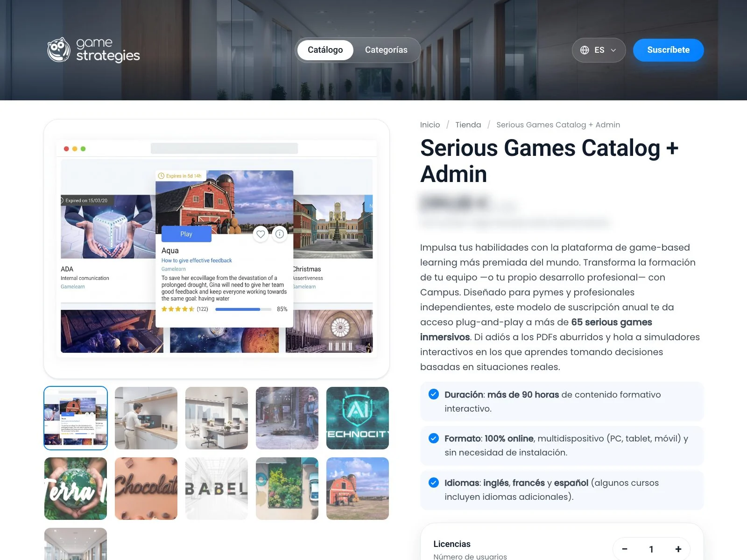Click the Game Strategies logo
Viewport: 747px width, 560px height.
[x=93, y=50]
